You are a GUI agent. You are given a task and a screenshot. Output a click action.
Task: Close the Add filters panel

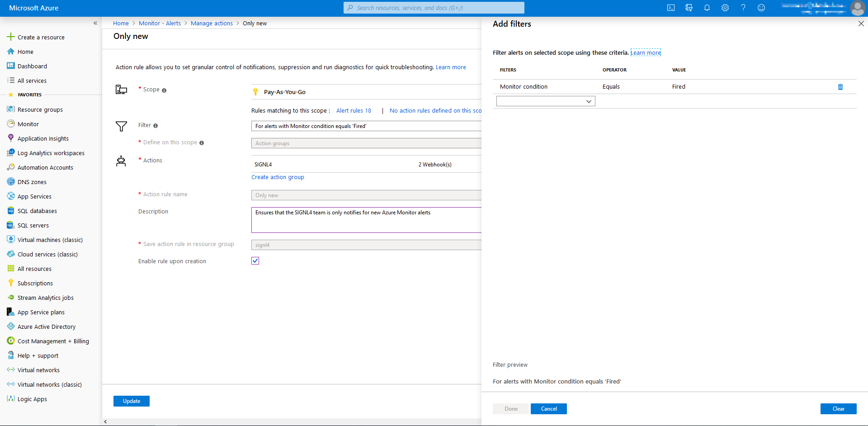(x=861, y=24)
